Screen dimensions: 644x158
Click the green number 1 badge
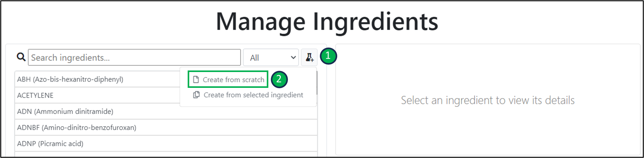point(328,56)
